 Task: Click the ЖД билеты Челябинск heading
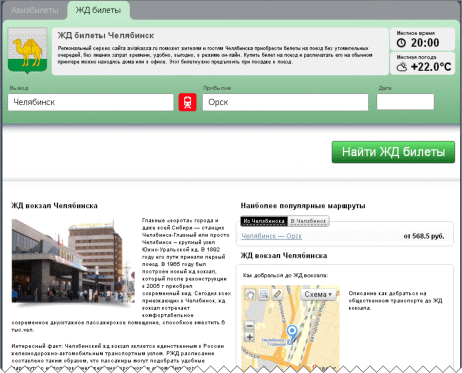coord(106,35)
